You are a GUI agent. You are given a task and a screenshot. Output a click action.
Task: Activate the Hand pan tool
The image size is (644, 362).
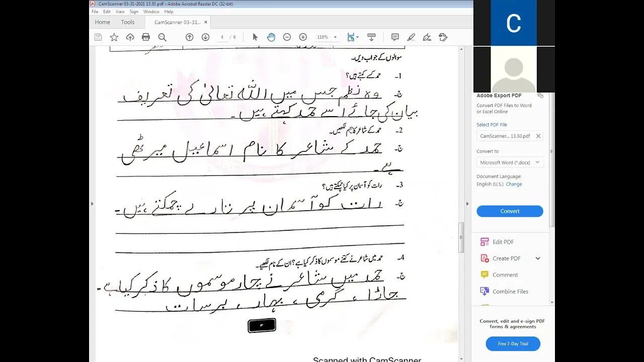[271, 37]
